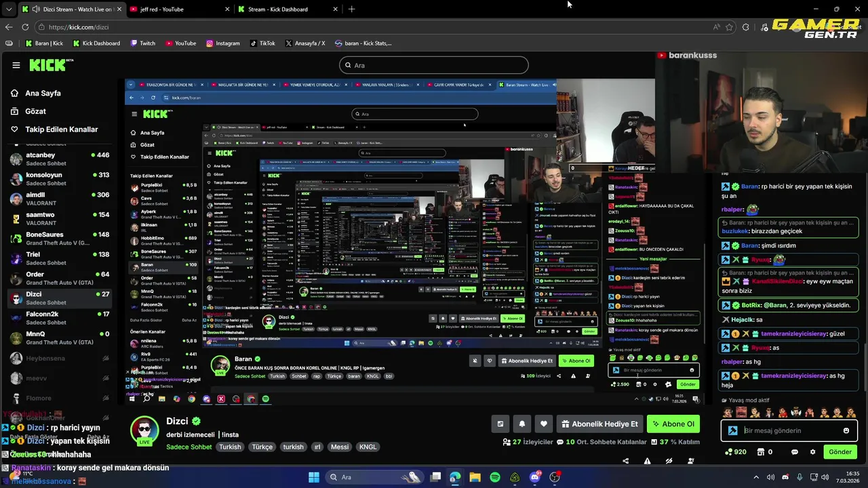Open Anasayfa / X bookmark
This screenshot has height=488, width=868.
pos(304,43)
